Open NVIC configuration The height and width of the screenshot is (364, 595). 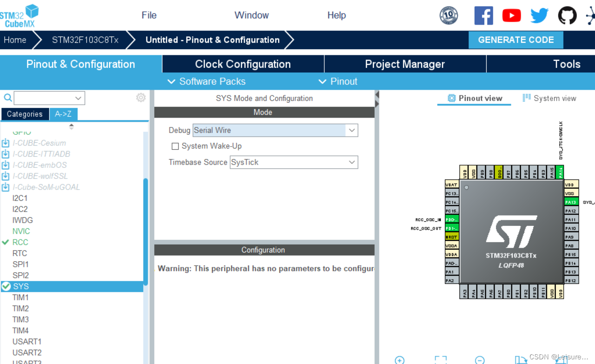21,231
